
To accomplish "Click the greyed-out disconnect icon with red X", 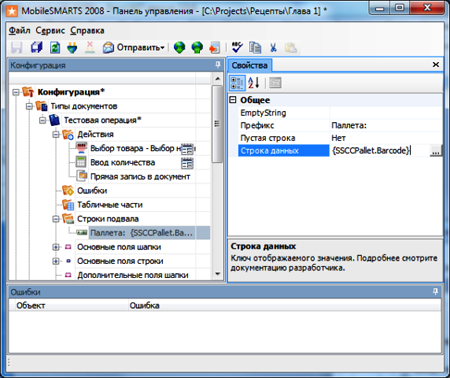I will pyautogui.click(x=90, y=48).
